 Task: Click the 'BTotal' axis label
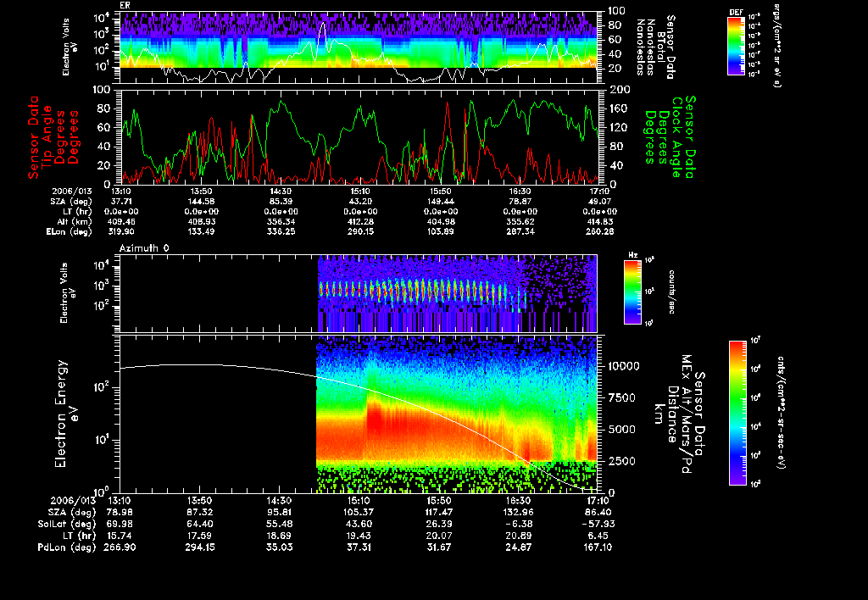point(661,47)
